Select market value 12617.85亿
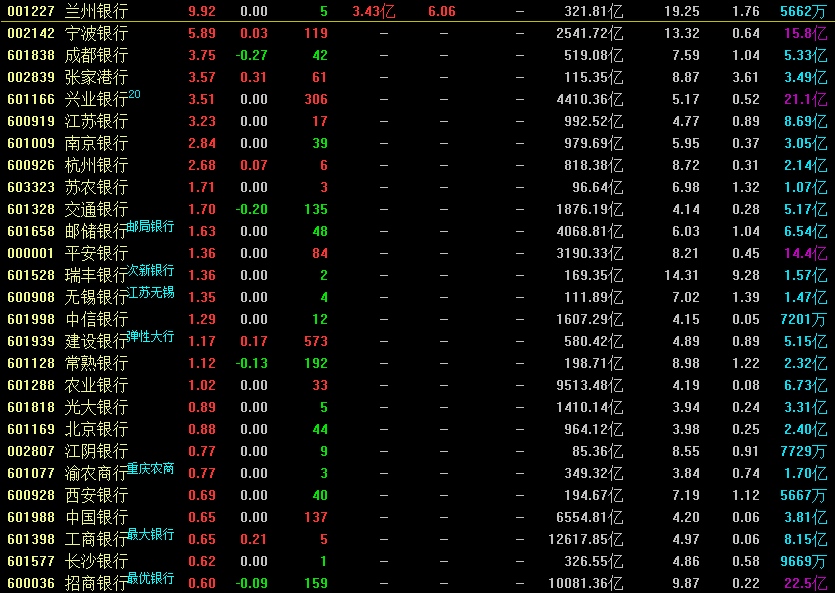 point(586,539)
